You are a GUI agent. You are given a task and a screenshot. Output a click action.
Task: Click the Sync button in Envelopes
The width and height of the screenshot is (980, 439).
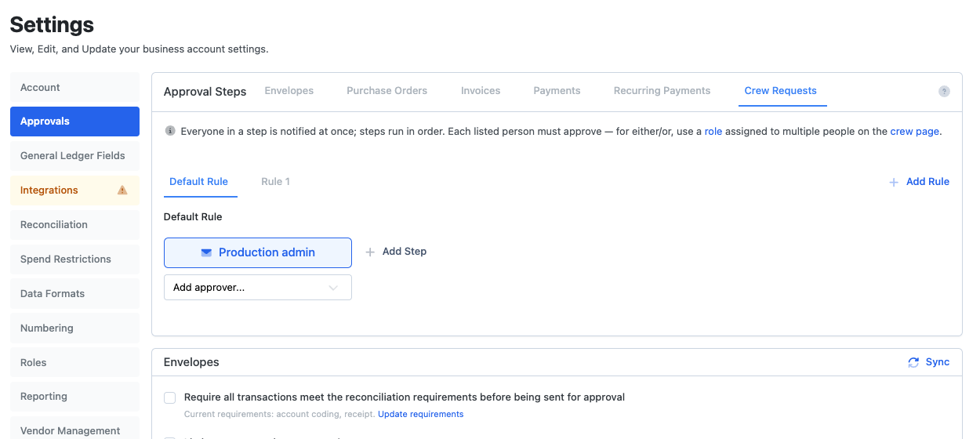point(928,362)
